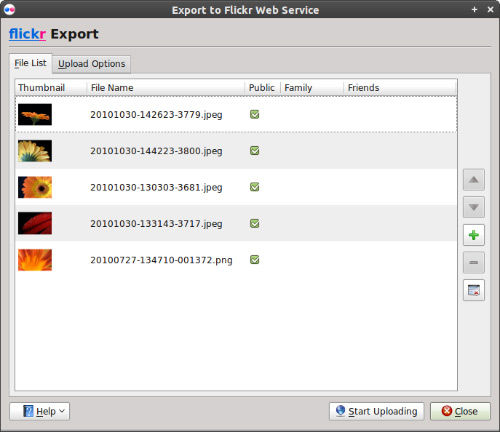Image resolution: width=500 pixels, height=432 pixels.
Task: Move selected image up in list
Action: pyautogui.click(x=474, y=180)
